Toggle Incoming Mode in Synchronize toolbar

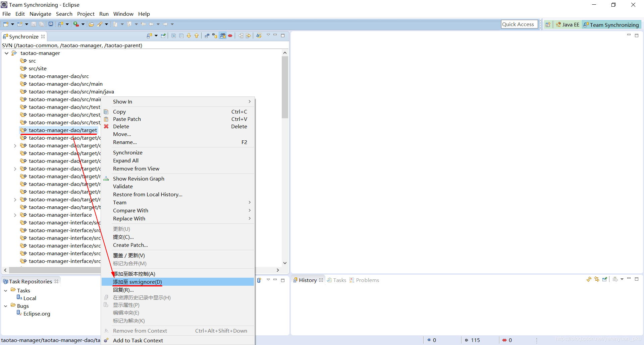(x=207, y=36)
